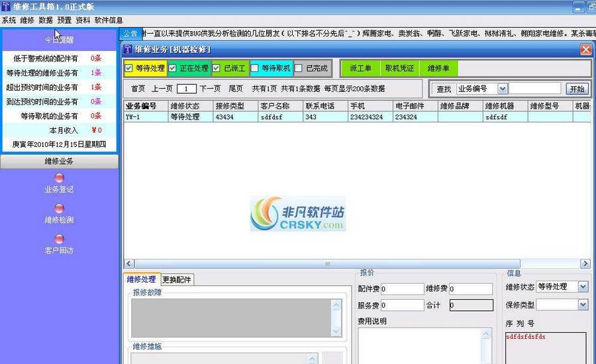
Task: Click the app icon in the main title bar
Action: (5, 7)
